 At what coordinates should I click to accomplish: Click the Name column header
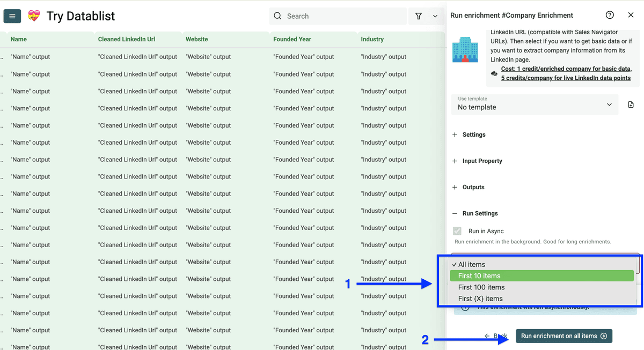click(19, 39)
